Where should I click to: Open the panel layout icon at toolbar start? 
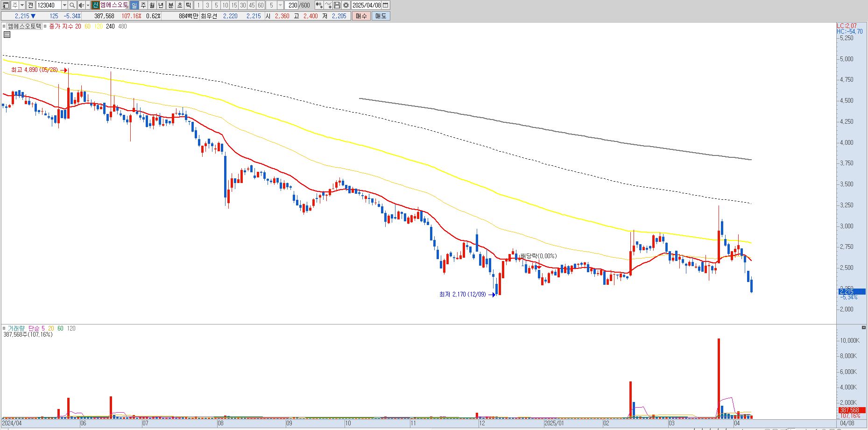(x=5, y=5)
